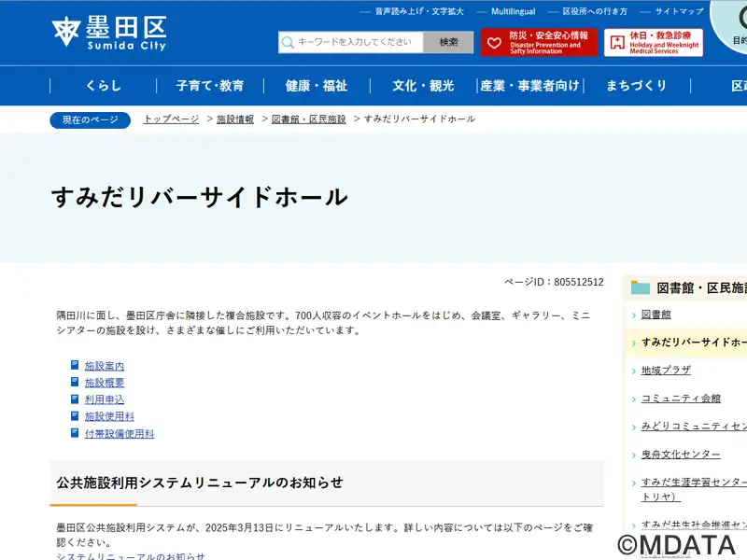Go to トップページ breadcrumb
This screenshot has width=747, height=560.
coord(171,119)
